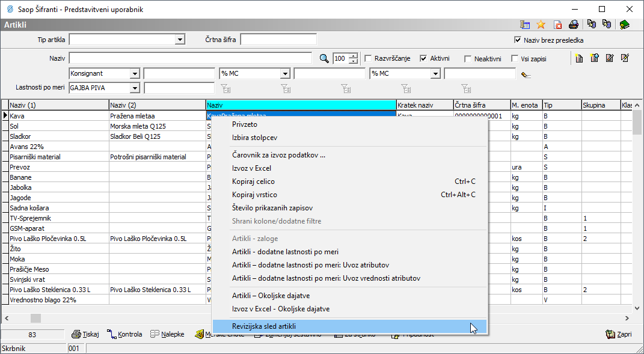644x354 pixels.
Task: Click the fifth filter funnel icon
Action: point(466,88)
